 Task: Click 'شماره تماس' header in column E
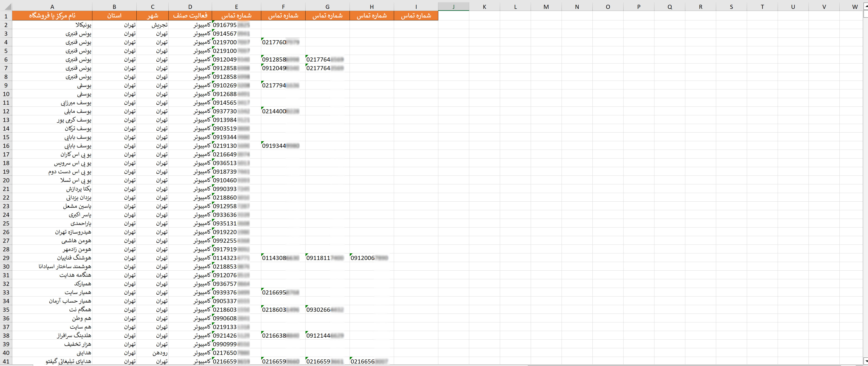coord(236,15)
